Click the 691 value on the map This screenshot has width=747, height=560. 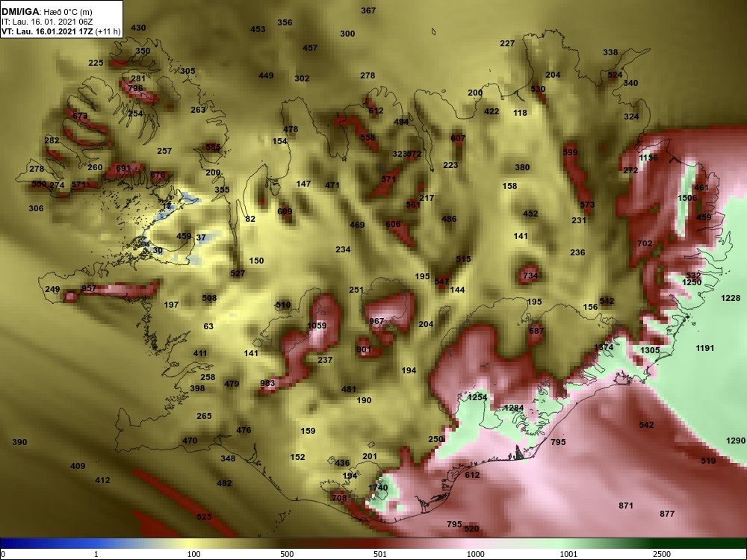[x=123, y=168]
